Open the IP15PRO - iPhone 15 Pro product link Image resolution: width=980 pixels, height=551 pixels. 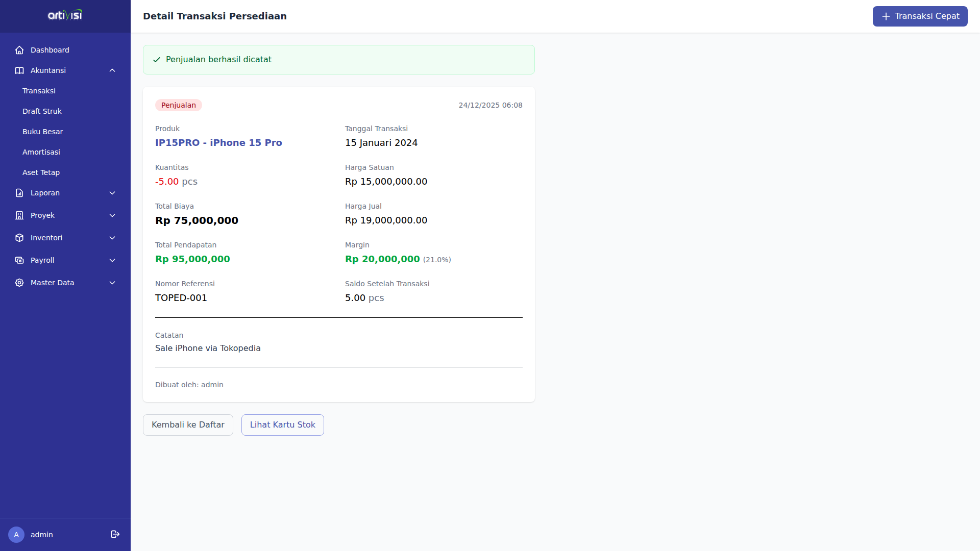[218, 143]
